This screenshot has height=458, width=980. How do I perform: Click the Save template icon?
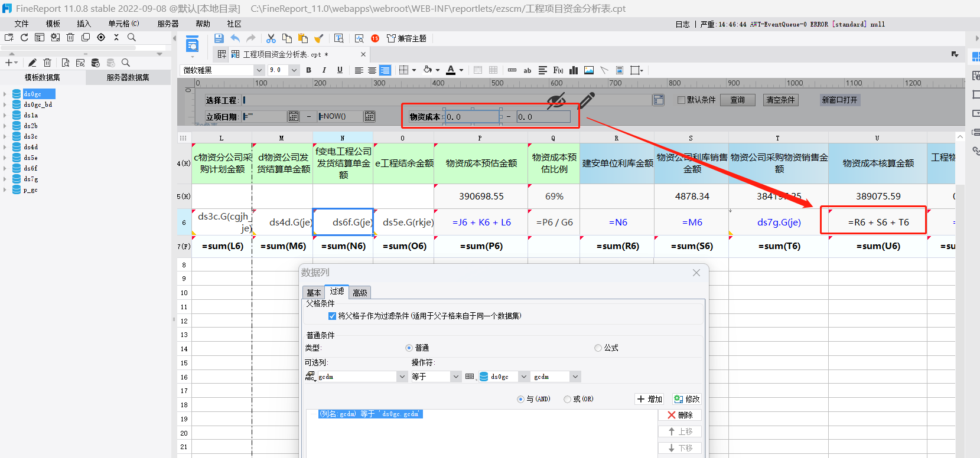(219, 38)
